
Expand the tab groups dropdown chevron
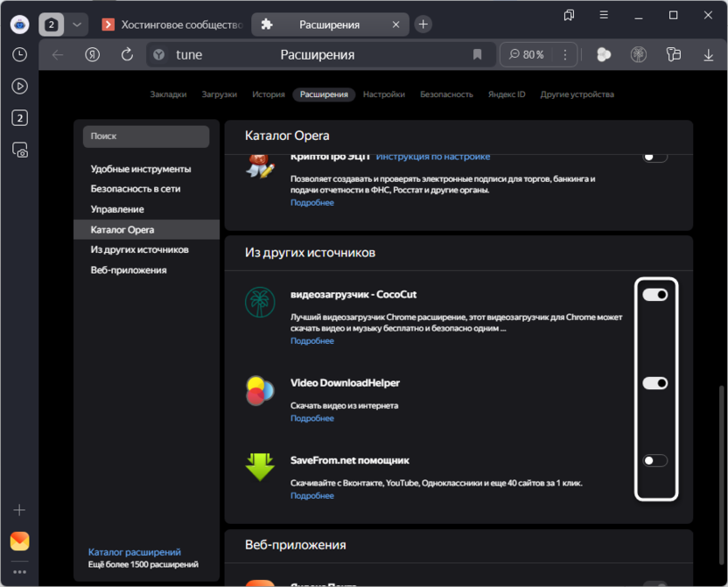click(77, 24)
